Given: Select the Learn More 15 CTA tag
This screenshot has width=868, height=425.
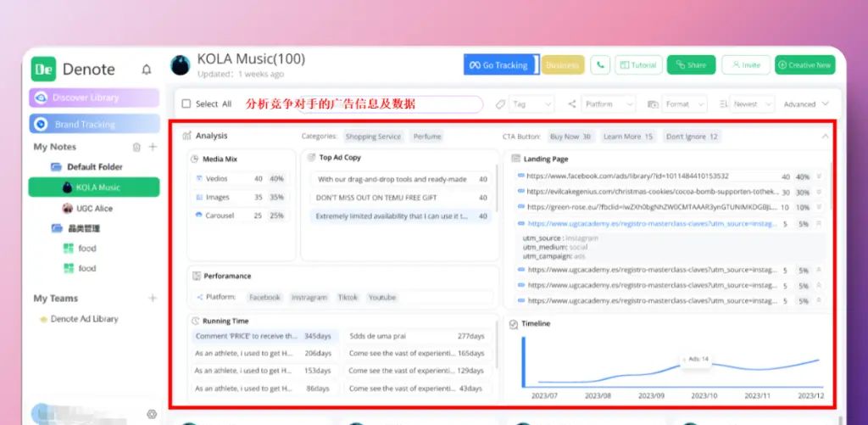Looking at the screenshot, I should (628, 137).
